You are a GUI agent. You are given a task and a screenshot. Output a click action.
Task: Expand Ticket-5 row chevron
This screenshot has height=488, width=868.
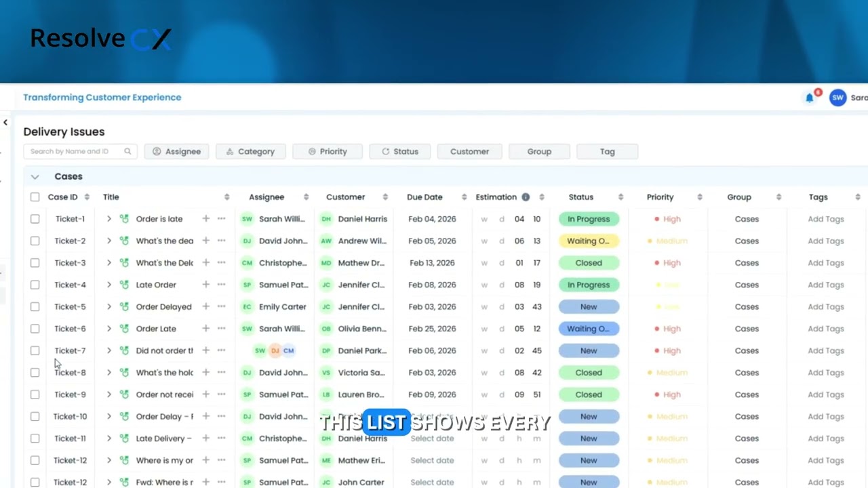[x=108, y=306]
